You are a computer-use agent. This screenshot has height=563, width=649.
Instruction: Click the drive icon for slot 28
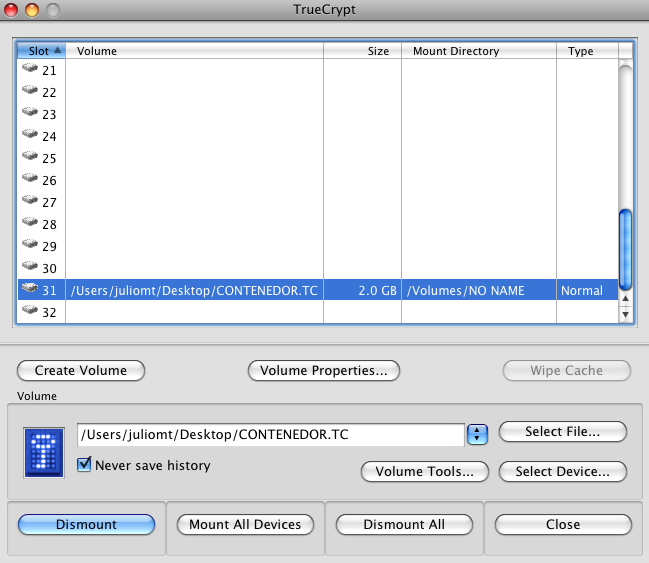(30, 221)
